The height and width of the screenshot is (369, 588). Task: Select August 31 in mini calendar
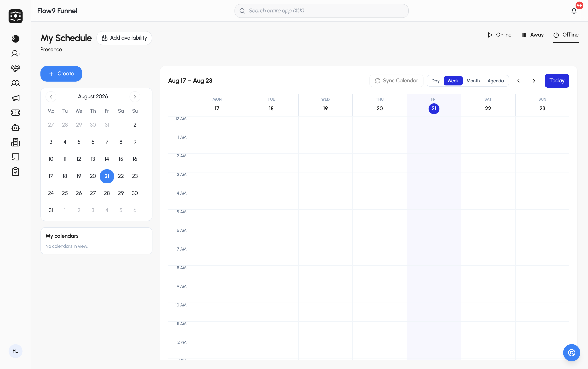51,210
